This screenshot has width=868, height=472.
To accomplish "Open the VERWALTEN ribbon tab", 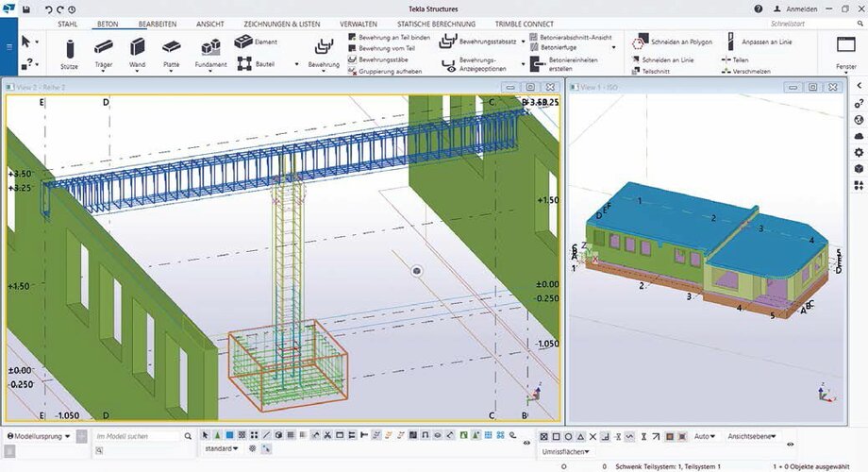I will 359,24.
